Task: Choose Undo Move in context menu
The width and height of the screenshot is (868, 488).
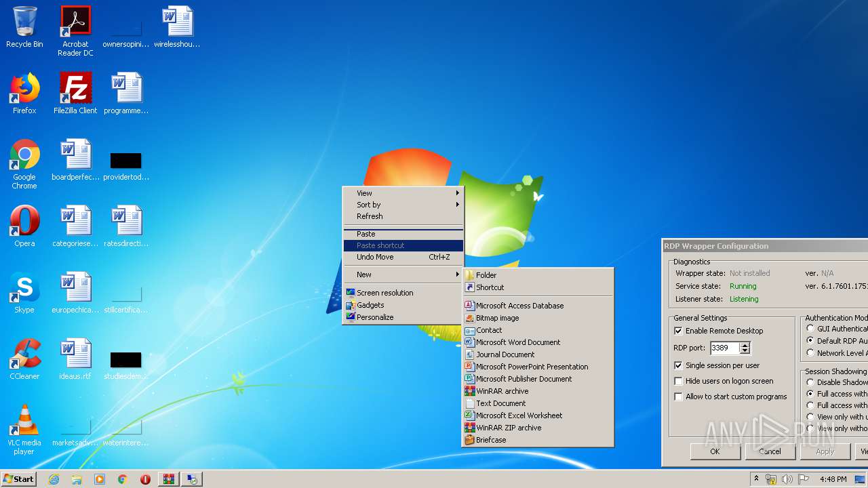Action: (x=403, y=257)
